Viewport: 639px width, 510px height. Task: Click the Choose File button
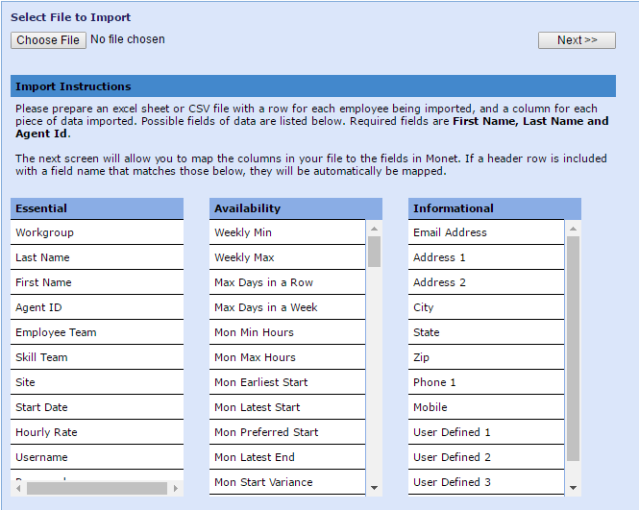click(48, 40)
